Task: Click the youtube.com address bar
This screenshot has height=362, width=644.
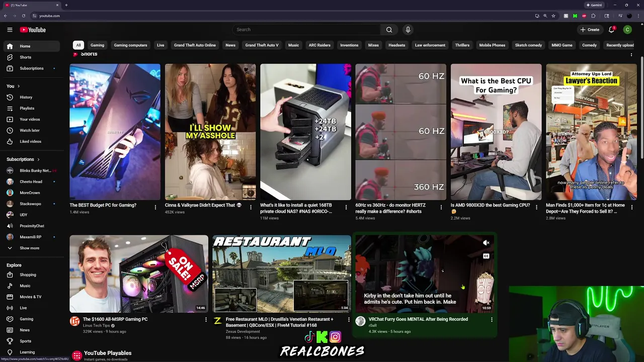Action: point(282,16)
